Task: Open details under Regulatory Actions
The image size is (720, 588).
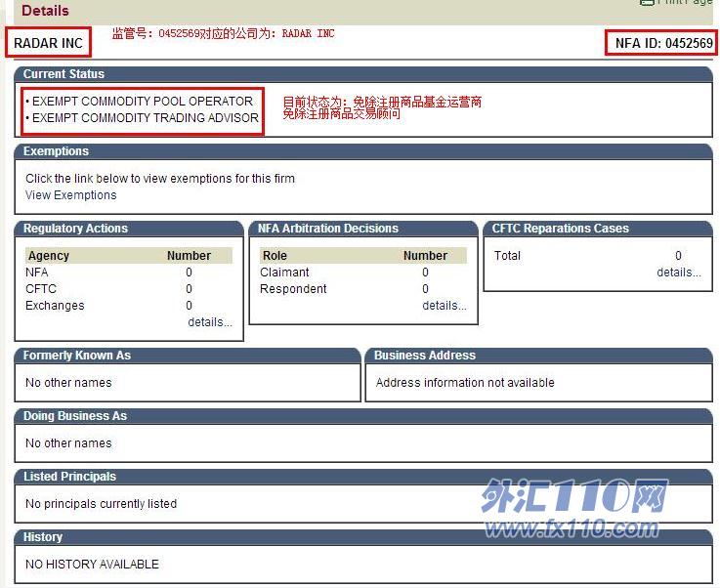Action: 210,322
